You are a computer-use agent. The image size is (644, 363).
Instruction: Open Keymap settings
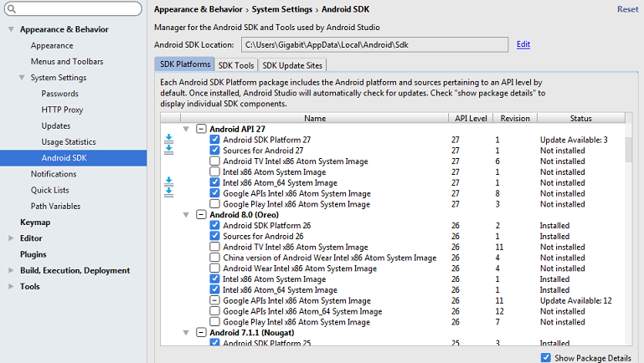tap(35, 222)
